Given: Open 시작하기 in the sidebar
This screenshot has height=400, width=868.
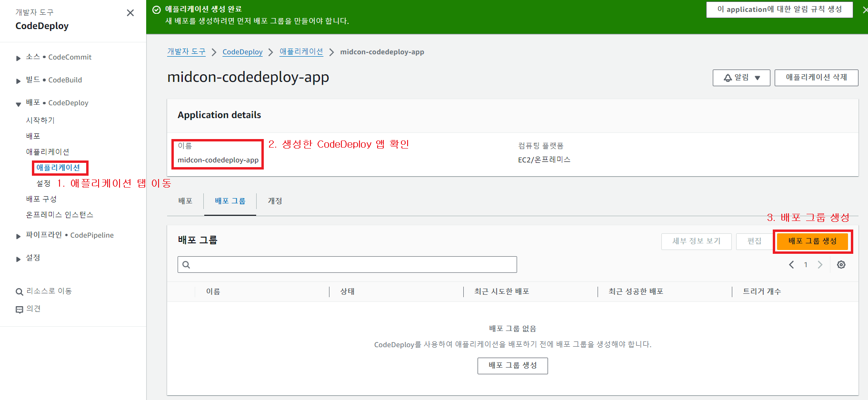Looking at the screenshot, I should point(40,120).
